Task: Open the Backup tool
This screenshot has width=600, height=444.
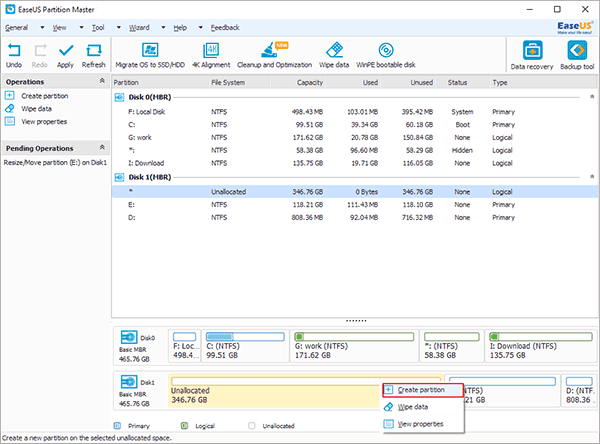Action: 577,56
